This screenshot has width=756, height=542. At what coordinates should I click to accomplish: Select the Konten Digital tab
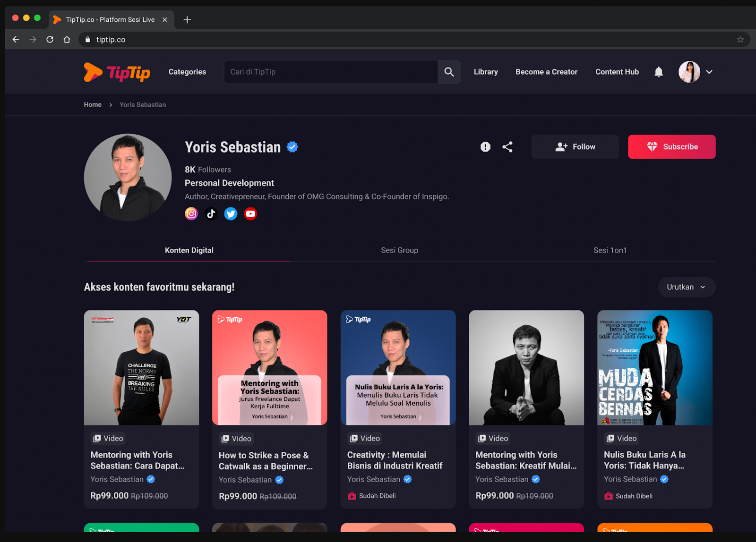tap(189, 250)
